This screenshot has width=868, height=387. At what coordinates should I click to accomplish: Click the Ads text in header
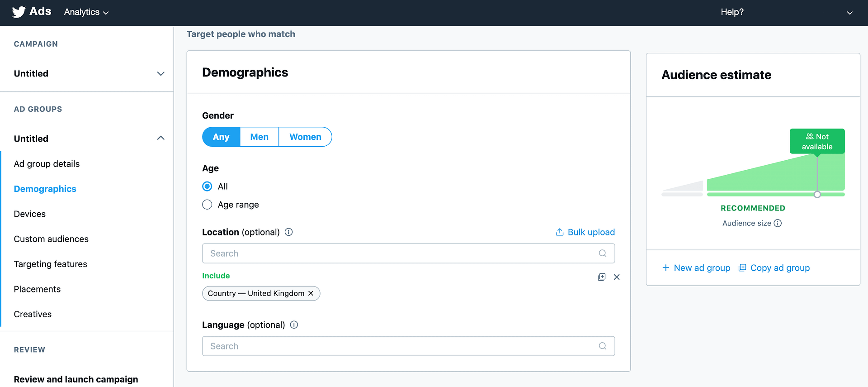click(40, 11)
